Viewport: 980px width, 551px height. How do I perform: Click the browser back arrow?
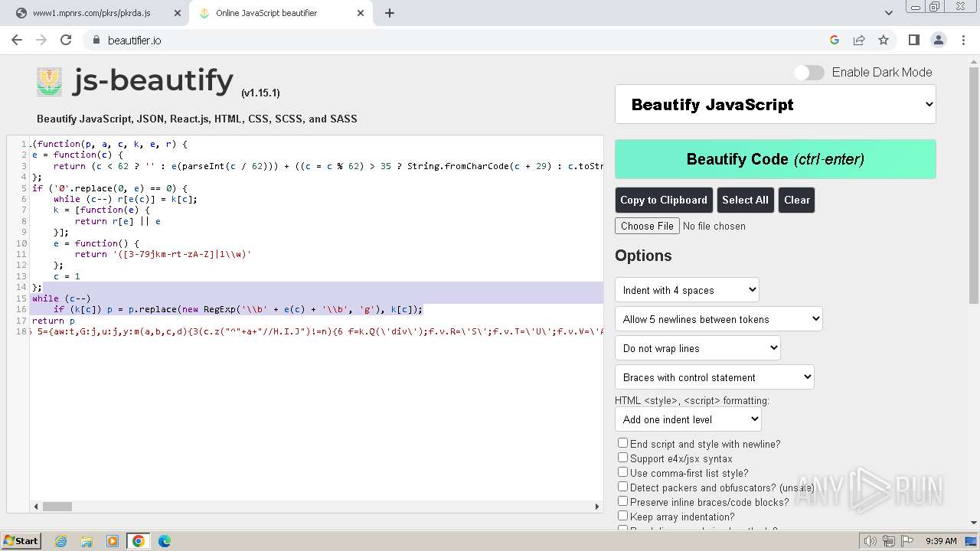tap(17, 40)
